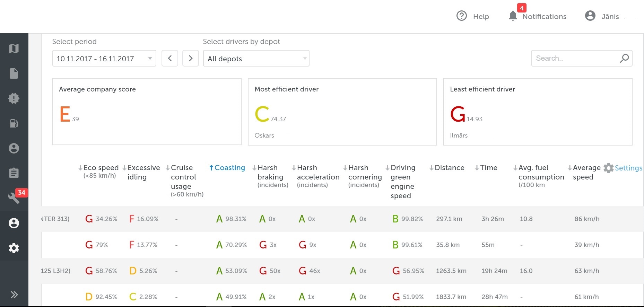Image resolution: width=644 pixels, height=307 pixels.
Task: Click average speed 61 km/h
Action: coord(586,297)
